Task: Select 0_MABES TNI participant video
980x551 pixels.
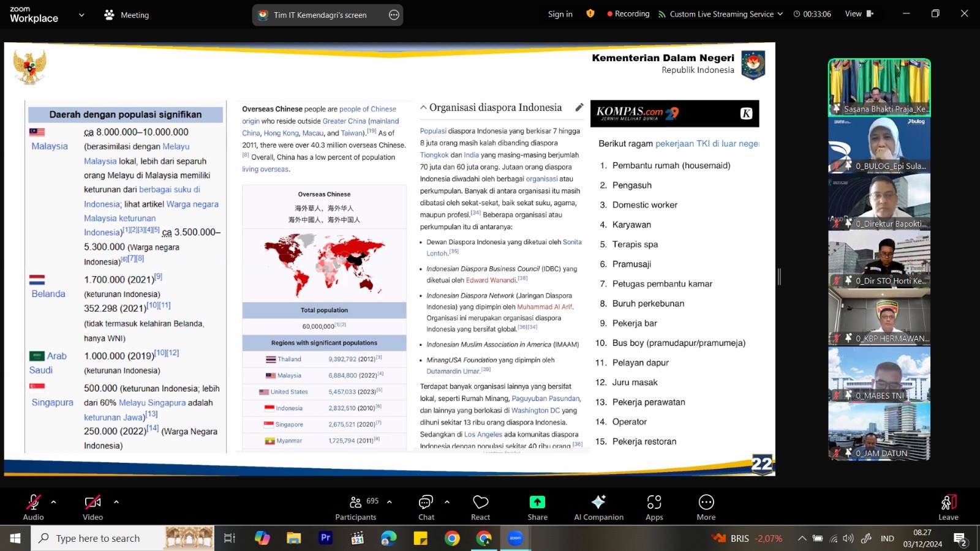Action: pyautogui.click(x=880, y=375)
